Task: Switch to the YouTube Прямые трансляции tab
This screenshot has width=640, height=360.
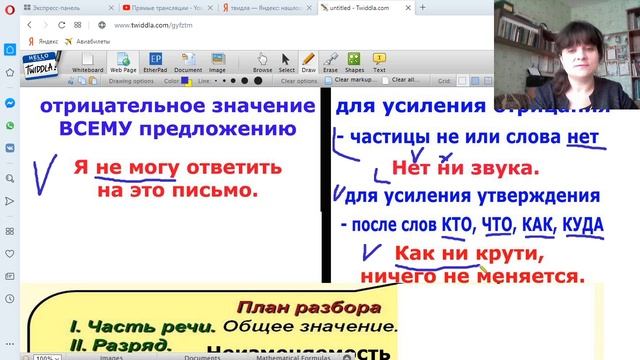Action: tap(168, 8)
